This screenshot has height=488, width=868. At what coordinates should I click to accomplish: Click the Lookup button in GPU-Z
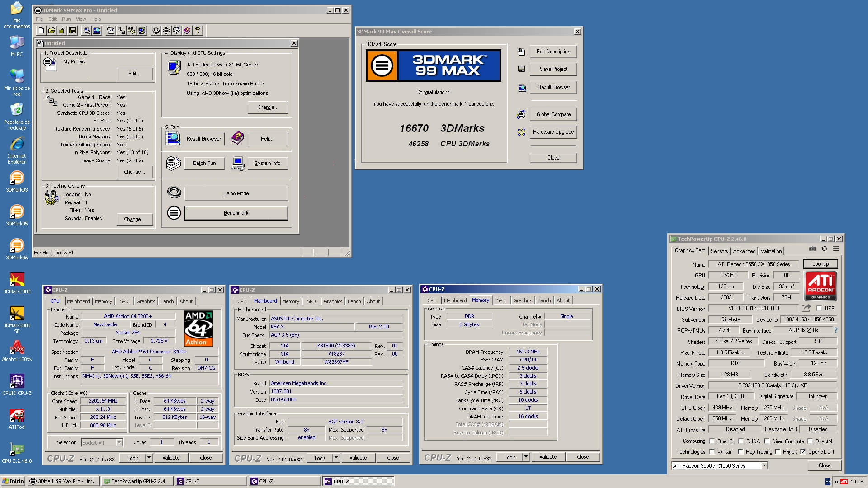(x=820, y=264)
